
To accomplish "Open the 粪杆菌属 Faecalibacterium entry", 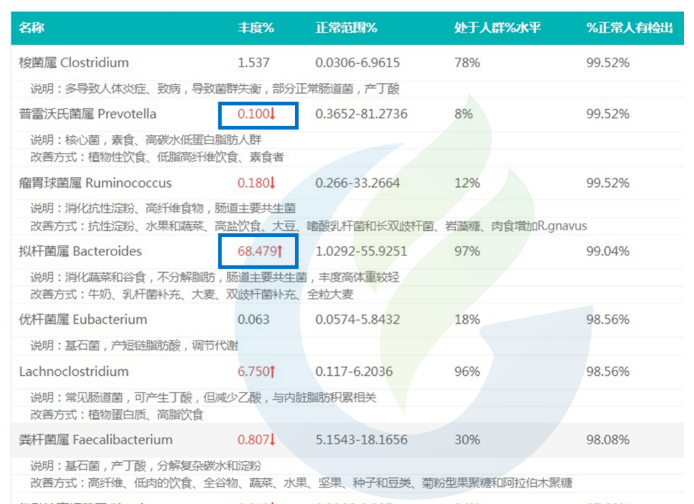I will click(x=96, y=440).
